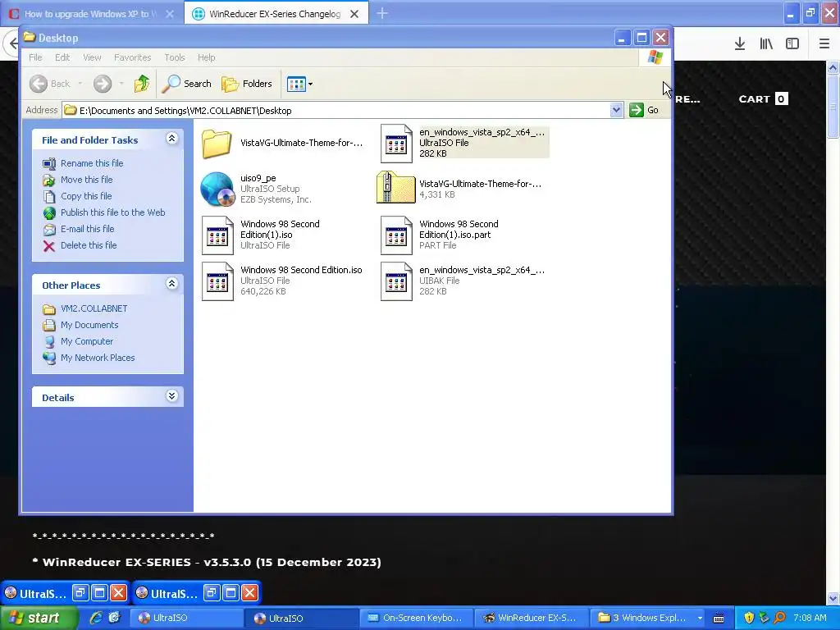The height and width of the screenshot is (630, 840).
Task: Switch to second UltraISO taskbar button
Action: tap(301, 618)
